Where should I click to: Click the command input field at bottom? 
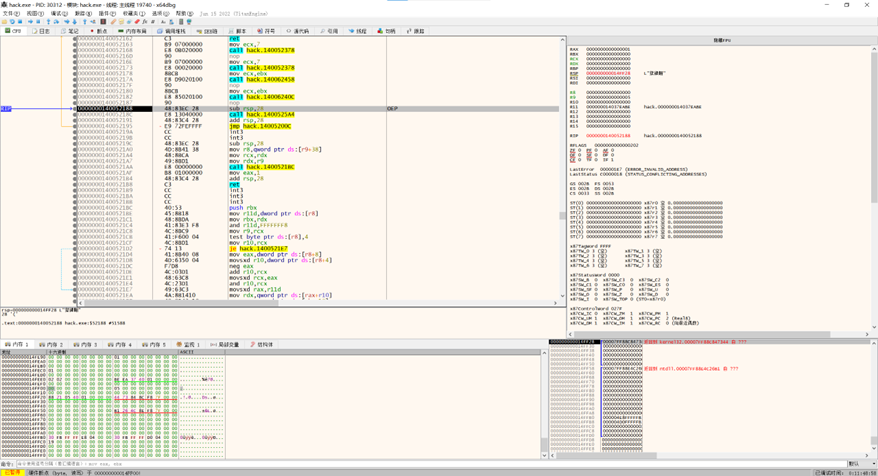point(400,463)
